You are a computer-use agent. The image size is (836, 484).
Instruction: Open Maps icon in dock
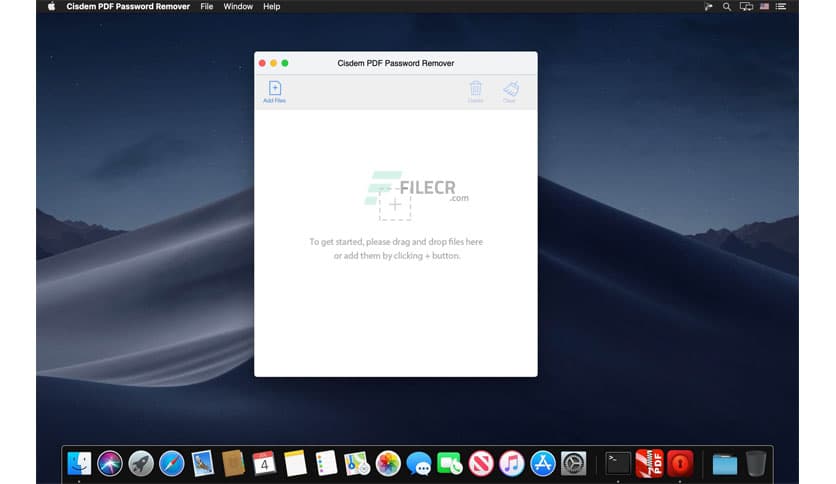pyautogui.click(x=357, y=463)
